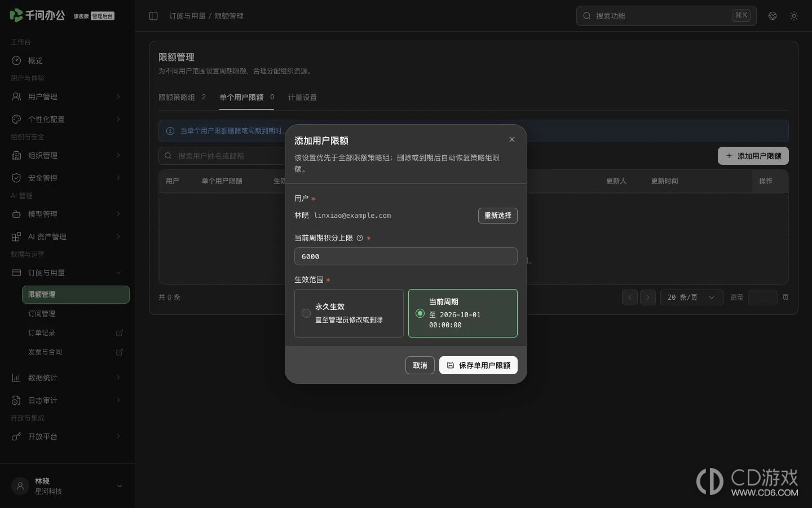Go to previous page arrow

coord(630,297)
